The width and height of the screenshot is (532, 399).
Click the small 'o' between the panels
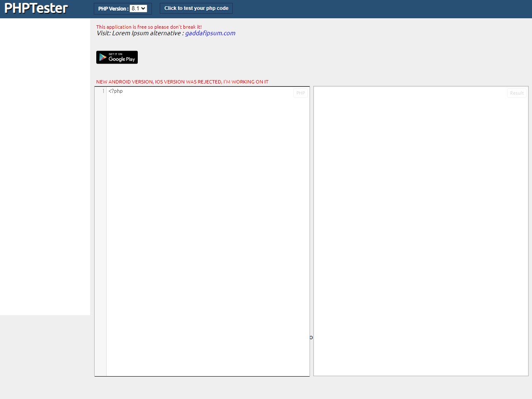tap(311, 338)
